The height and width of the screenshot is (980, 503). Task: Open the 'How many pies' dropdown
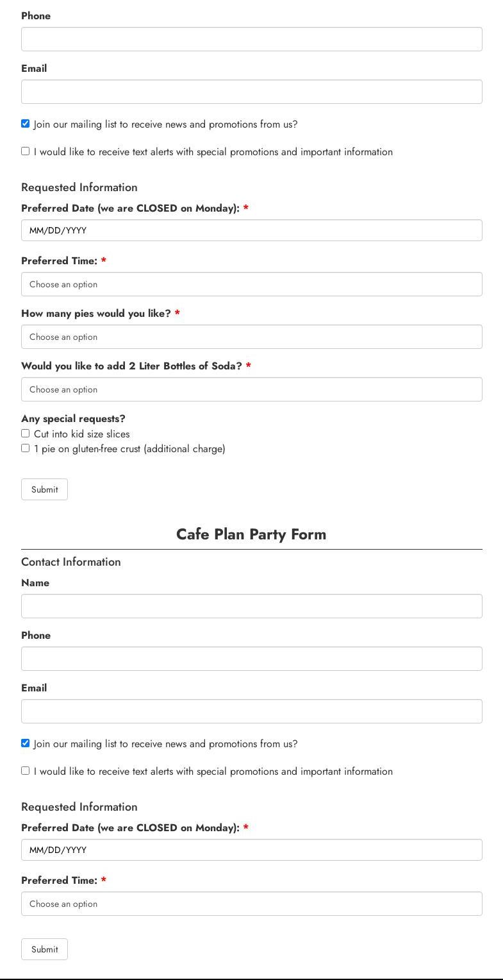click(x=251, y=337)
